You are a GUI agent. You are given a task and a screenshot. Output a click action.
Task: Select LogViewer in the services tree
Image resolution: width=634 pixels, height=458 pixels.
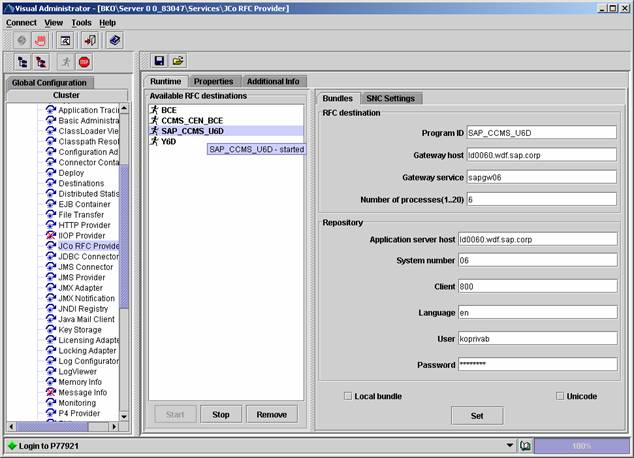77,371
